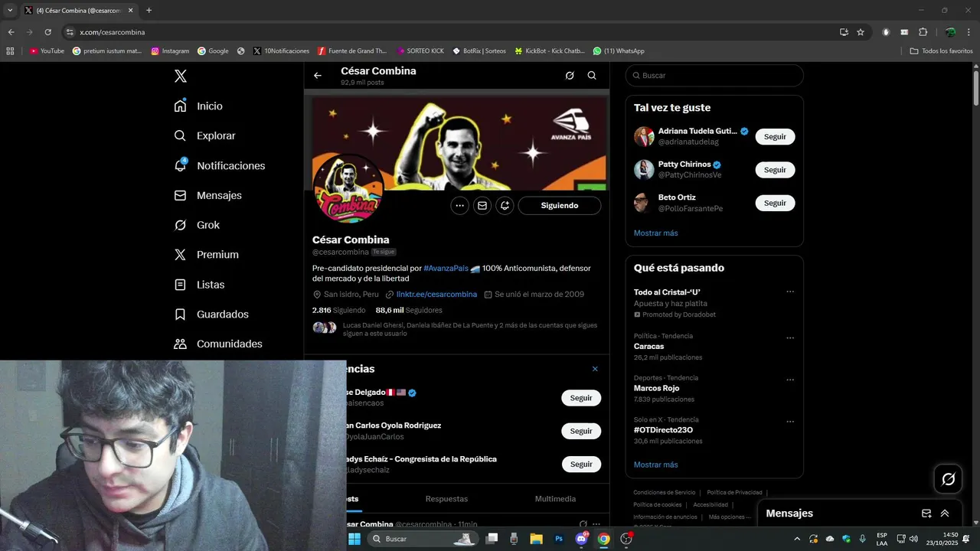The width and height of the screenshot is (980, 551).
Task: Follow Juan Carlos Oyola Rodriguez
Action: tap(581, 431)
